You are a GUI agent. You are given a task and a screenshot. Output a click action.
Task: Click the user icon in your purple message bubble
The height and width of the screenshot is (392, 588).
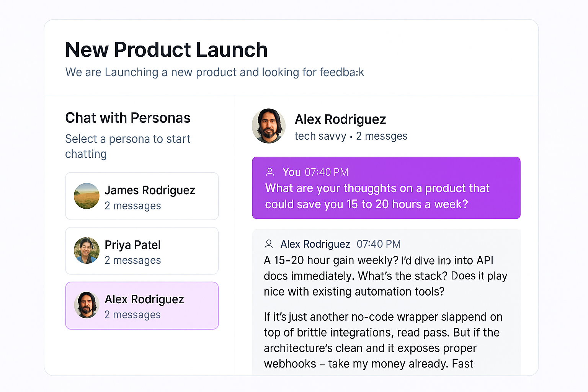(270, 172)
